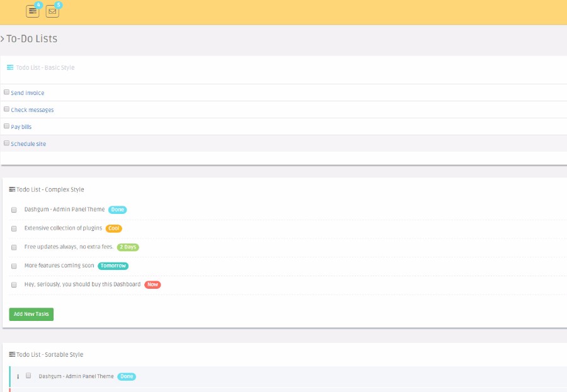Click the list icon beside Complex Style title

[12, 189]
